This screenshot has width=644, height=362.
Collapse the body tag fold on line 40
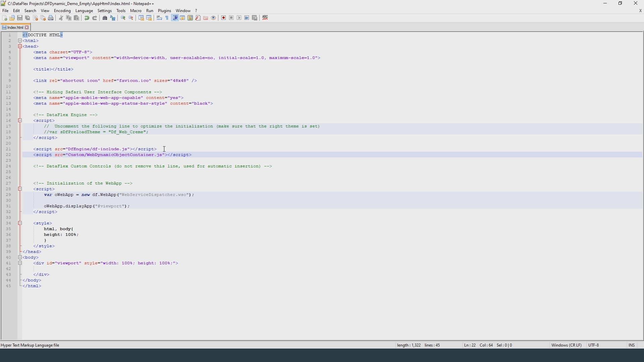(20, 258)
